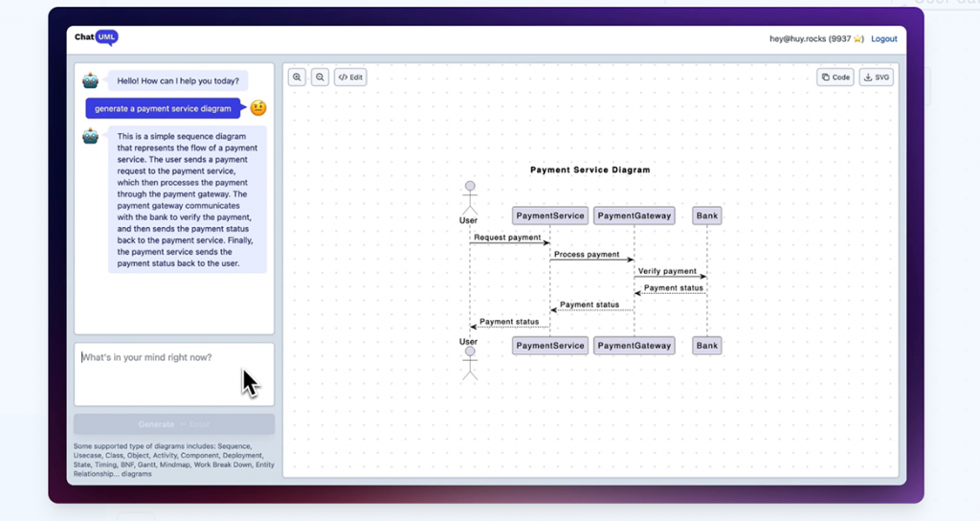Click the Generate button
The image size is (980, 521).
pos(174,424)
